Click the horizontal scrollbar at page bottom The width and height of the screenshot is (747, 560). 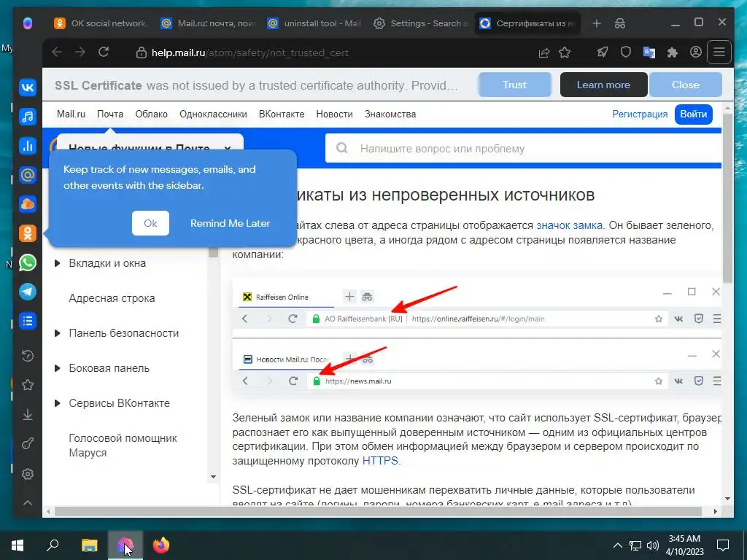379,511
